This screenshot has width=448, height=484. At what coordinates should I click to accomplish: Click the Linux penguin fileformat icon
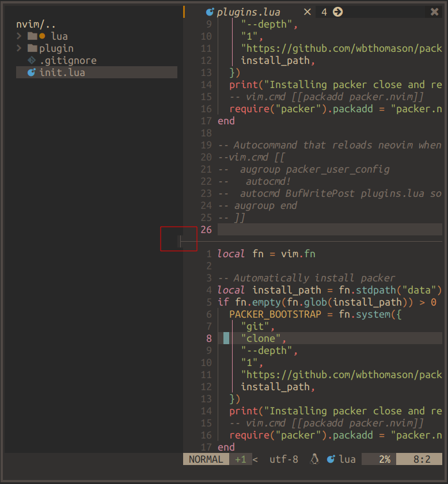click(314, 459)
